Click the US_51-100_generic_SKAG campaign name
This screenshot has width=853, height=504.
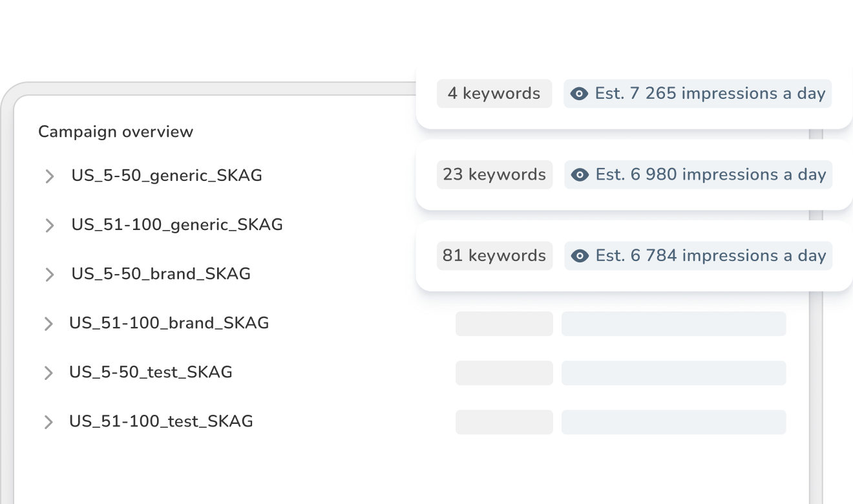point(176,225)
